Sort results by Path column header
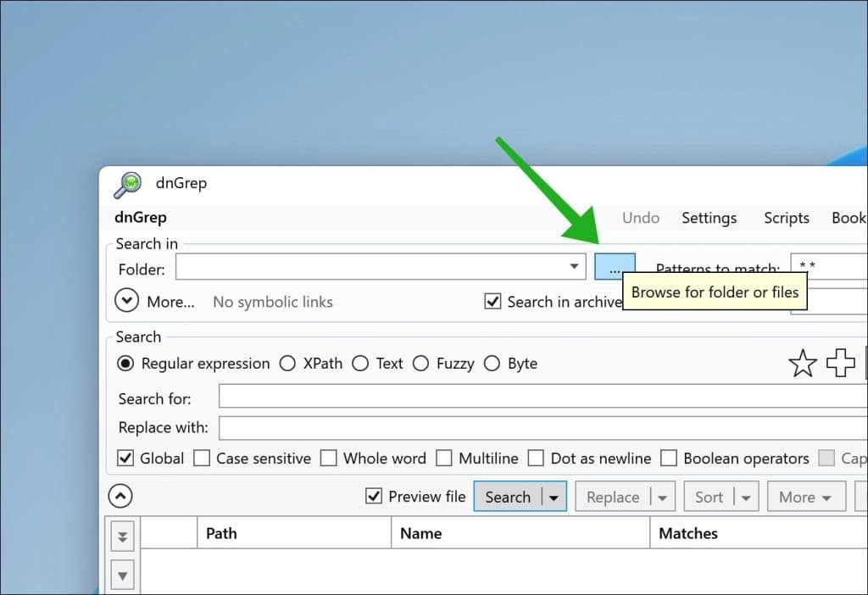The image size is (868, 595). 294,533
